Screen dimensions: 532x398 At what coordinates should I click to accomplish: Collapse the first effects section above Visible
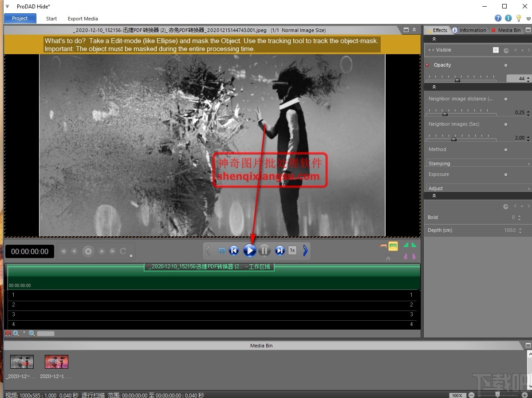[x=434, y=39]
